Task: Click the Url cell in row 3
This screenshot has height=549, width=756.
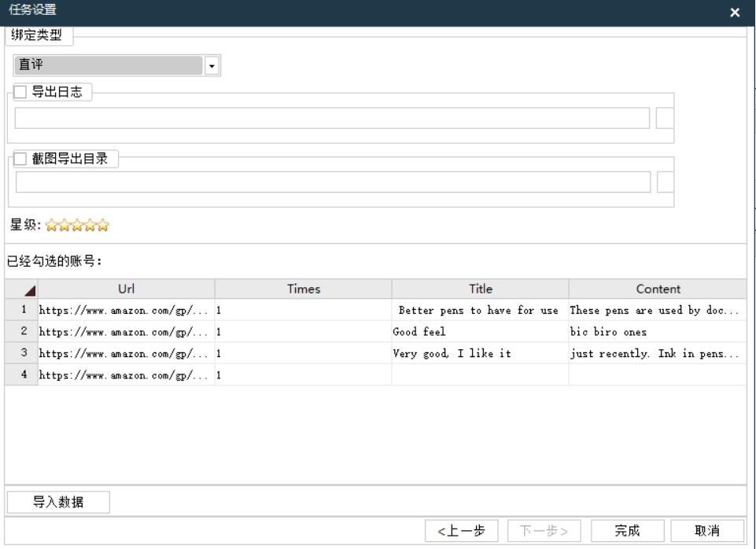Action: click(x=127, y=353)
